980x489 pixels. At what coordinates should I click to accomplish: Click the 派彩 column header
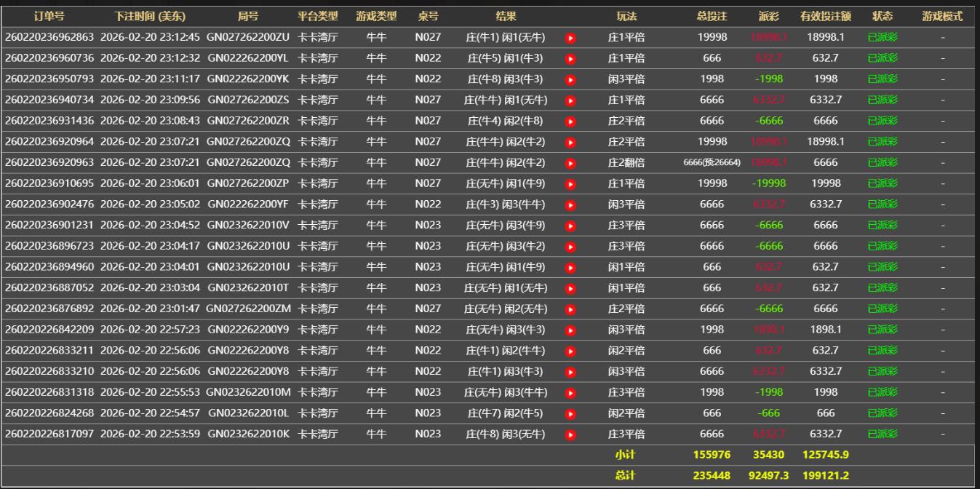point(768,17)
